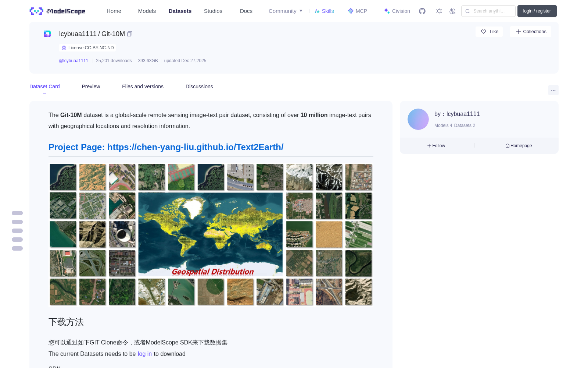
Task: Click the lcybuaa1111 / Git-10M title
Action: tap(92, 34)
